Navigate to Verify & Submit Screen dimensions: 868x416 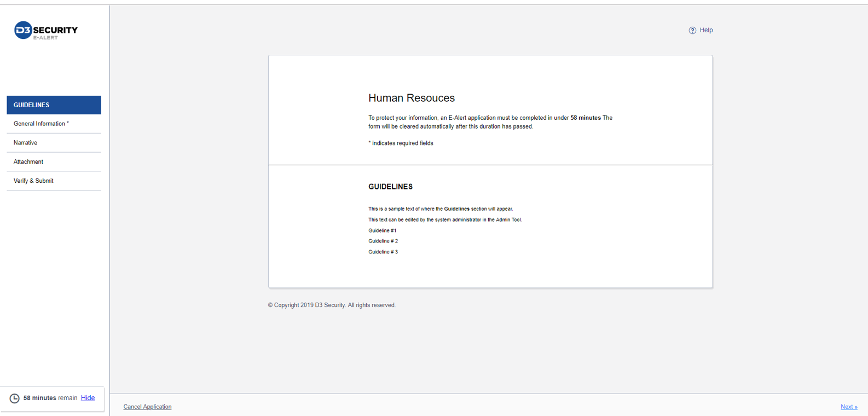(33, 181)
